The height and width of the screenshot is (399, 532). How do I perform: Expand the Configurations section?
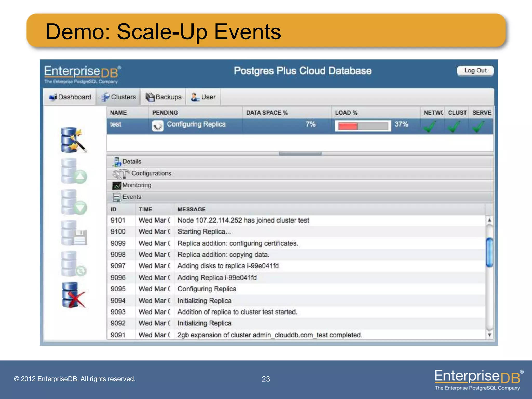point(300,174)
